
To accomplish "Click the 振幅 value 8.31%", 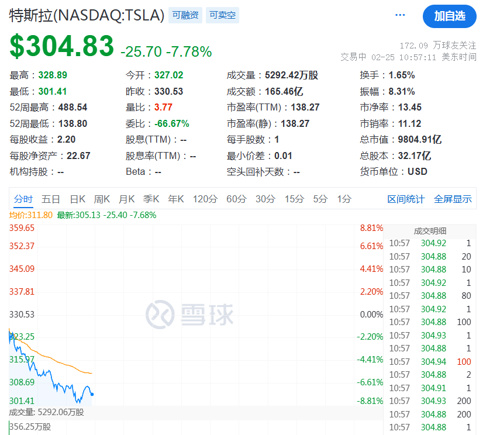I will click(x=402, y=91).
